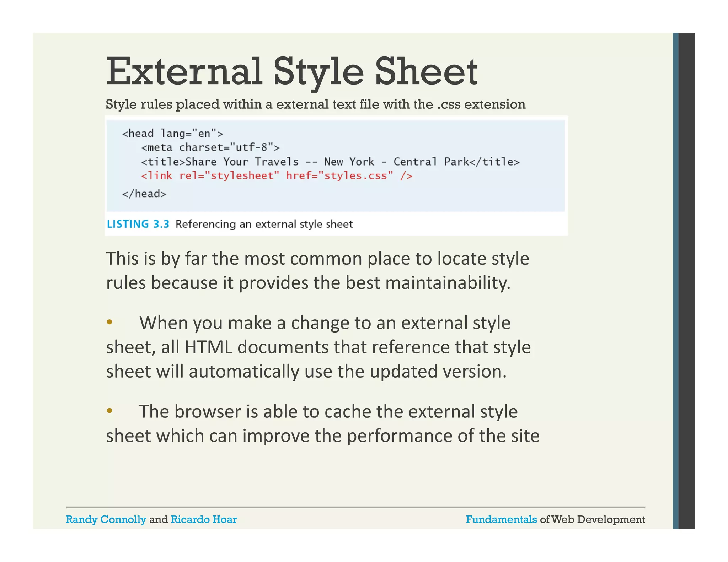Select the subtitle about the .css extension
Image resolution: width=728 pixels, height=562 pixels.
(x=316, y=104)
